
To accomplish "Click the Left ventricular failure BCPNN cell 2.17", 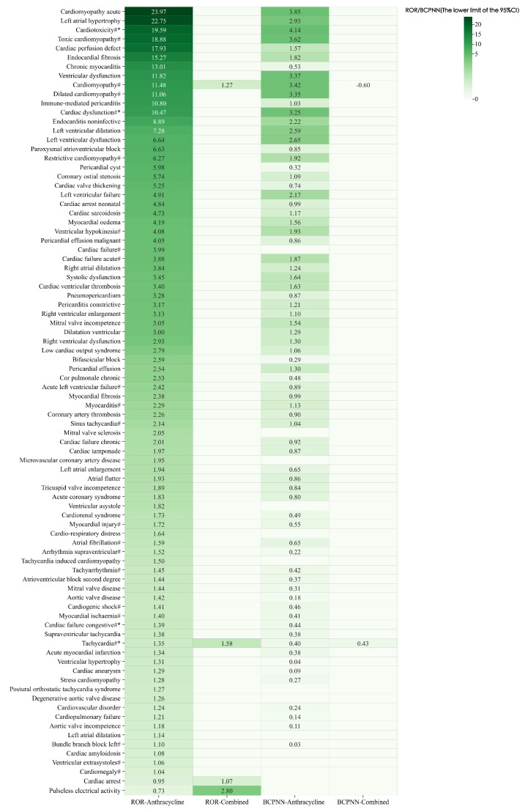I will coord(295,195).
